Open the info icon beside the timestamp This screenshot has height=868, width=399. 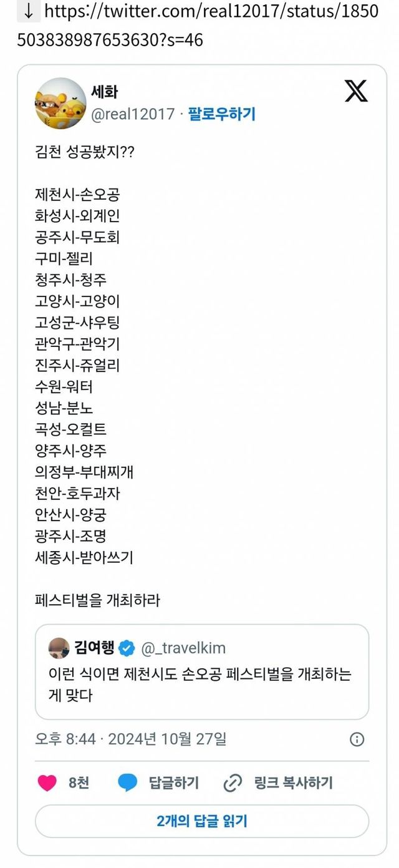[x=357, y=739]
